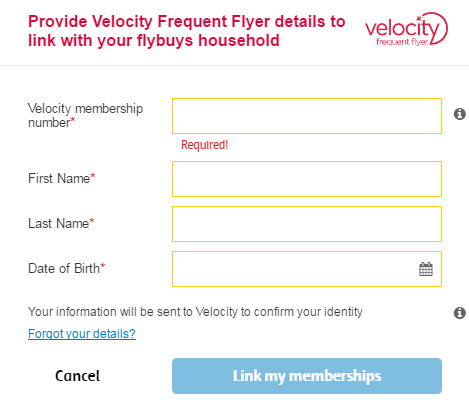This screenshot has height=404, width=469.
Task: Click the Provide Velocity Frequent Flyer heading
Action: (x=187, y=31)
